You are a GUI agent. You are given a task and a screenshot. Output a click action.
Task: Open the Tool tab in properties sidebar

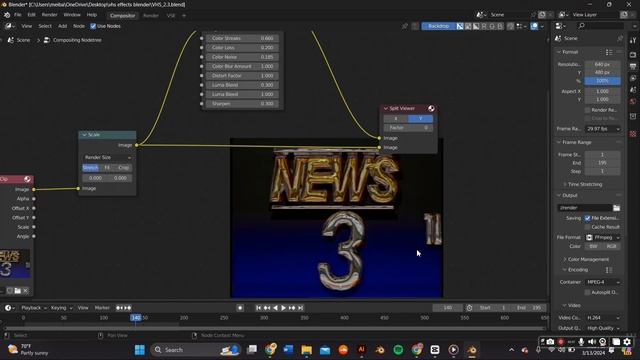pos(633,40)
